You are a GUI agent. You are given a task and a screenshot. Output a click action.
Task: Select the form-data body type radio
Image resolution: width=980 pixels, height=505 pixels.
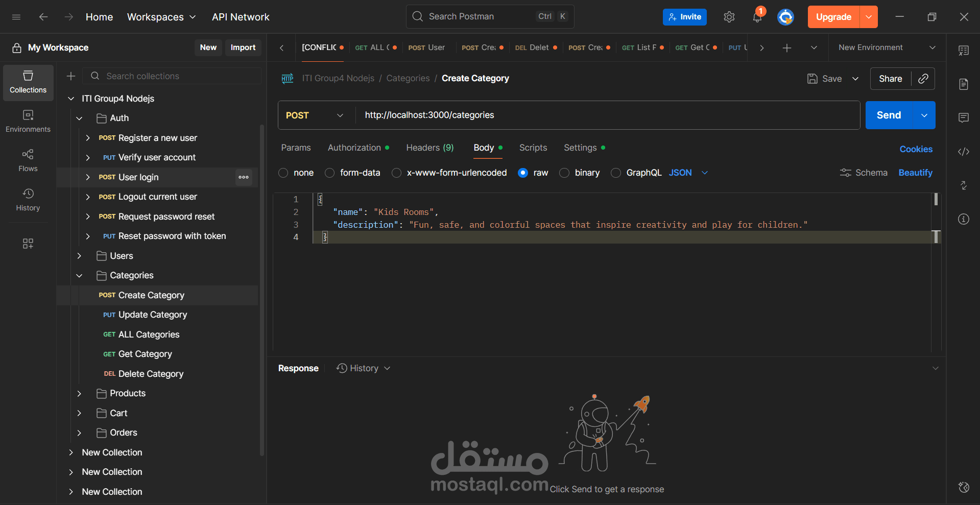[x=330, y=173]
